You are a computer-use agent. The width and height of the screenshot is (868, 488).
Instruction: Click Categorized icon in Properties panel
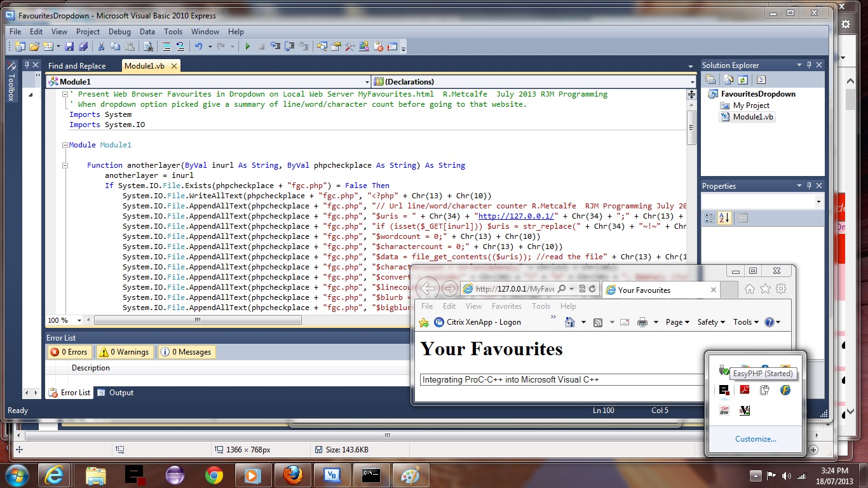pos(710,218)
